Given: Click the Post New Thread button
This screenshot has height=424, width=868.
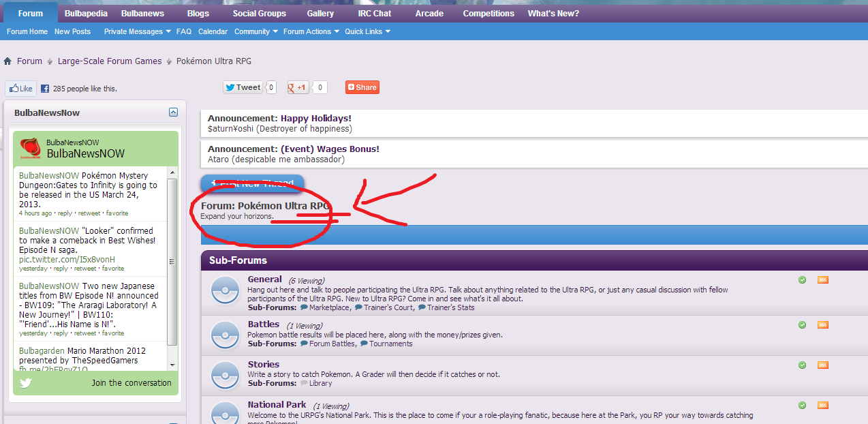Looking at the screenshot, I should (x=252, y=184).
